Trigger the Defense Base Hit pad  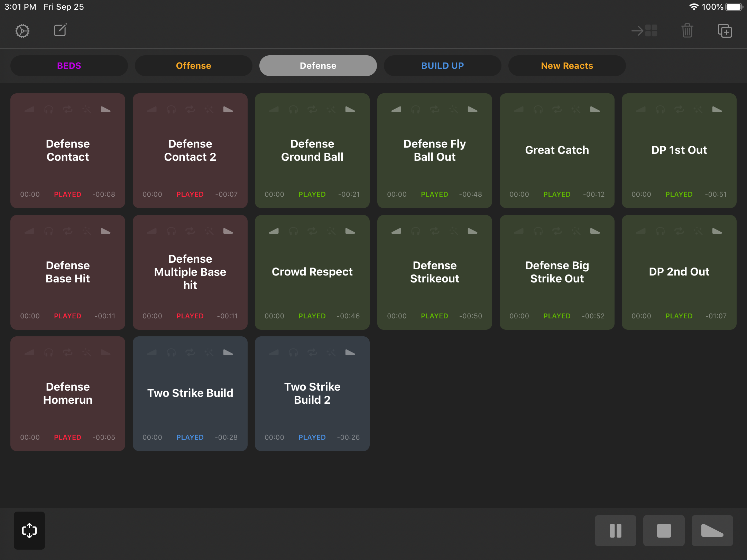click(x=68, y=272)
